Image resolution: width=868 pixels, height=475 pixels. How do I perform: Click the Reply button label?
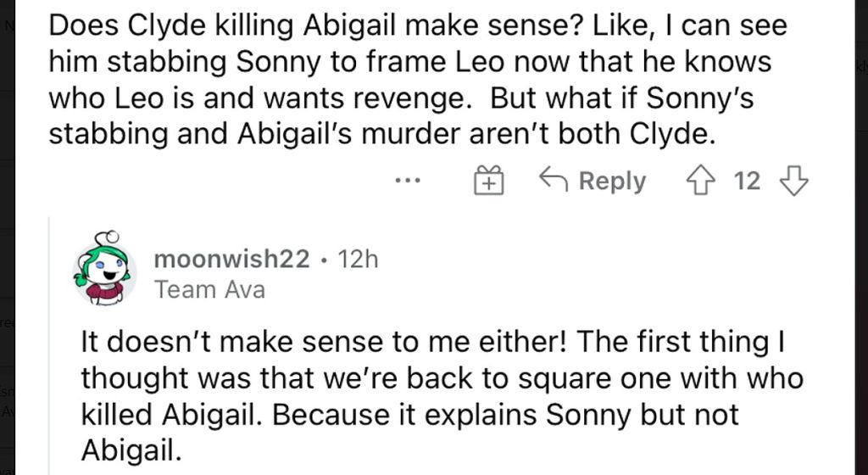(612, 181)
